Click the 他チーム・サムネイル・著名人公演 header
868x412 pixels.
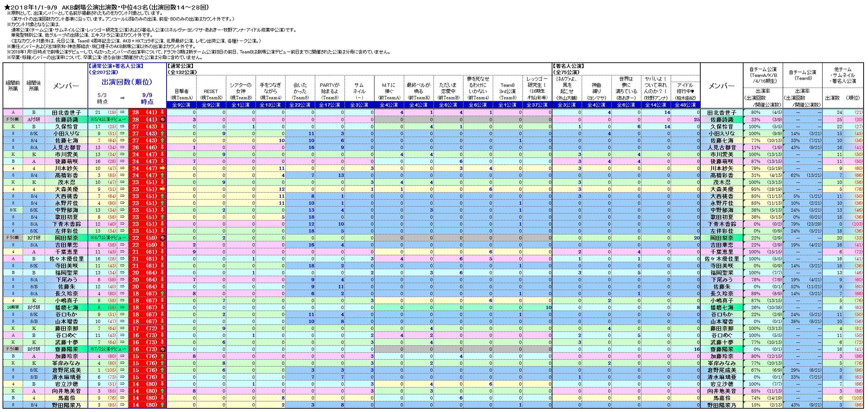pyautogui.click(x=843, y=75)
